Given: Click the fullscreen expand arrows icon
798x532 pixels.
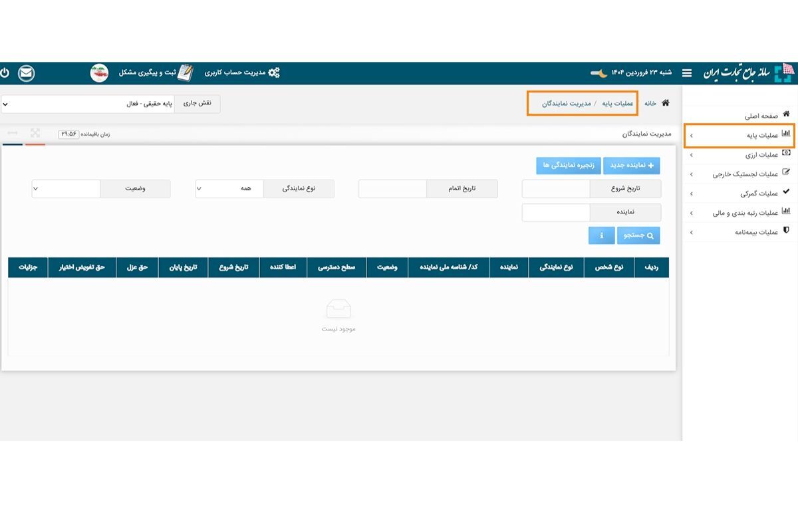Looking at the screenshot, I should point(35,133).
